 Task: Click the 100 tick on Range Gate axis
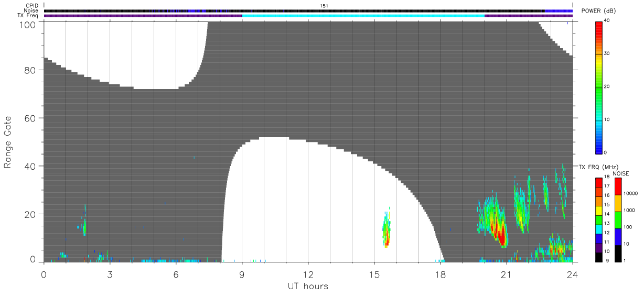27,24
